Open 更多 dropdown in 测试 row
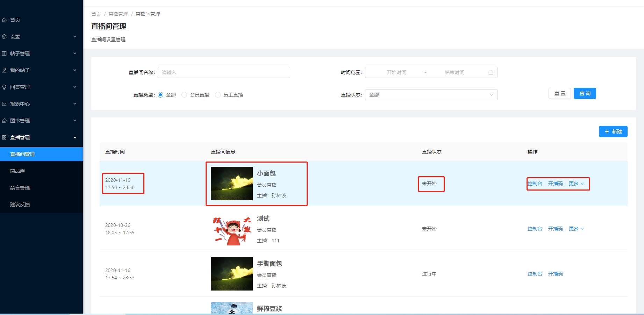 (576, 229)
